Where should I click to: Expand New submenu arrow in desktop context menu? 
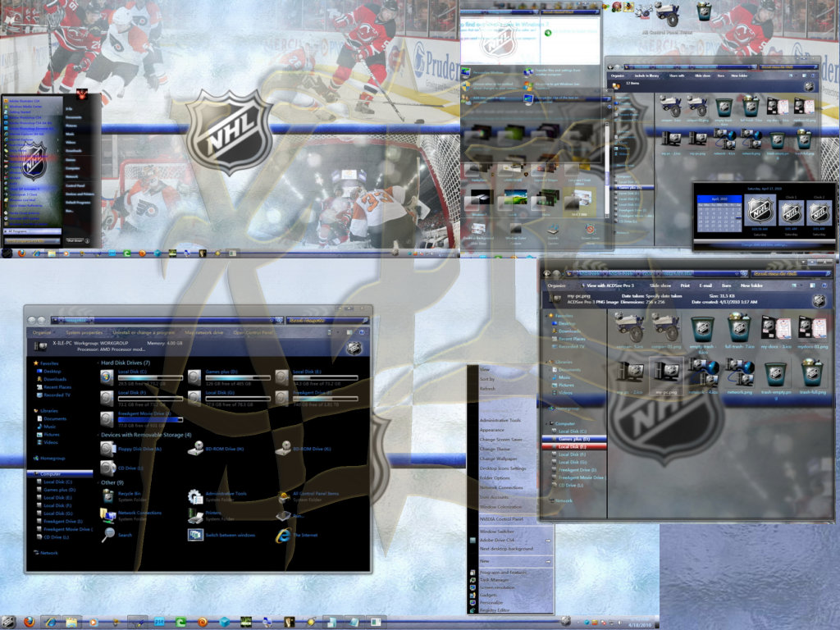coord(548,561)
